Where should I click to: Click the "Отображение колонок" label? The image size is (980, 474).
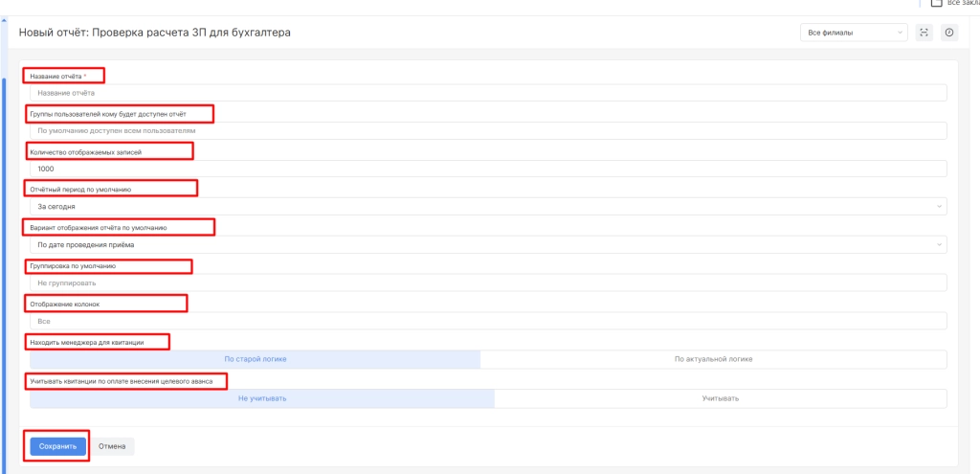[65, 305]
